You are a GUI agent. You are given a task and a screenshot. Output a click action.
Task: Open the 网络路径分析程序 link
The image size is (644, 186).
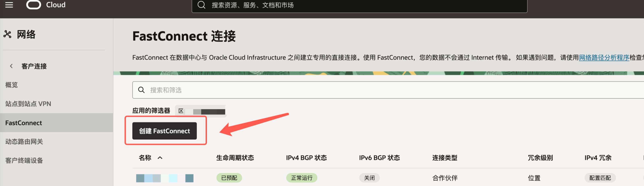604,58
